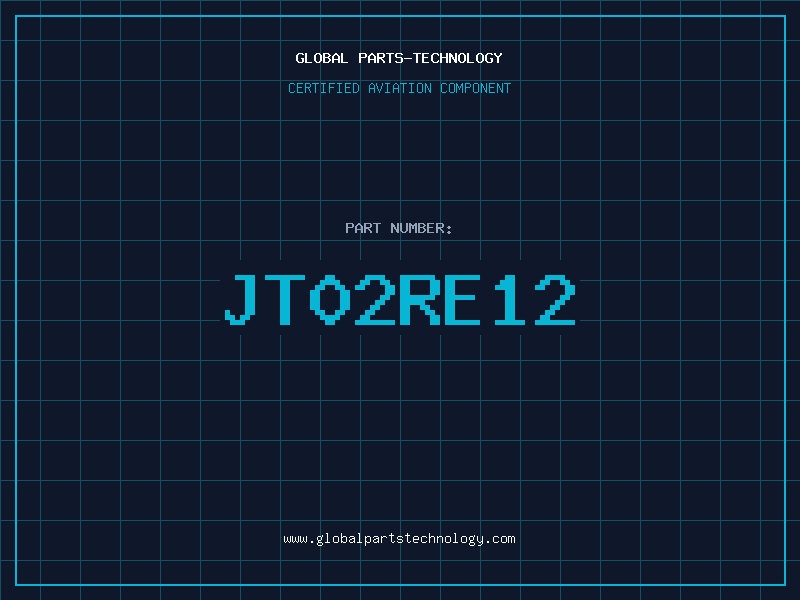Click the 'CERTIFIED AVIATION COMPONENT' subtitle
800x600 pixels.
[399, 88]
